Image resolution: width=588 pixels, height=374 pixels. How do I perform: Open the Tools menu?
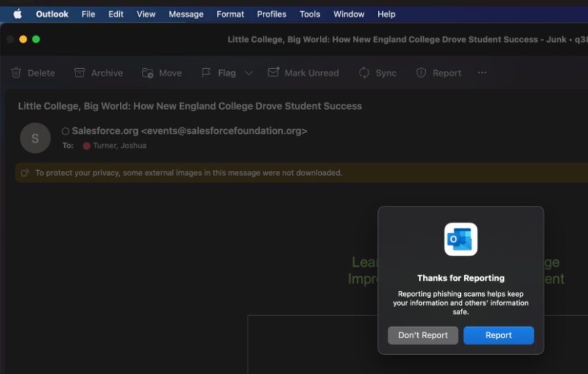310,15
